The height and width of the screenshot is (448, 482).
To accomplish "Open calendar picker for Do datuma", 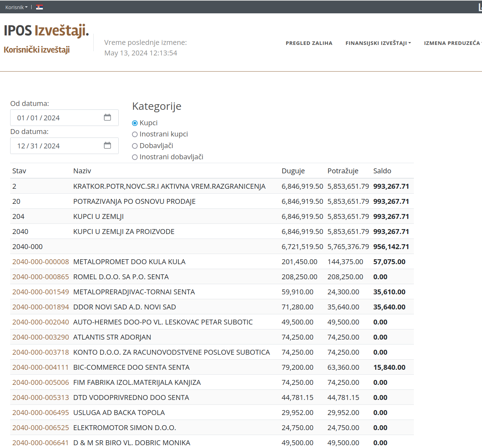I will 107,146.
